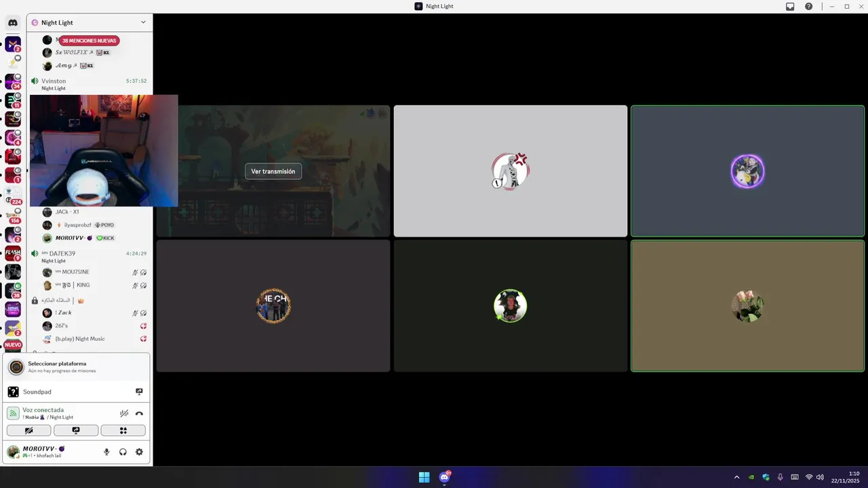Open the Soundpad activity entry
This screenshot has height=488, width=868.
(76, 392)
